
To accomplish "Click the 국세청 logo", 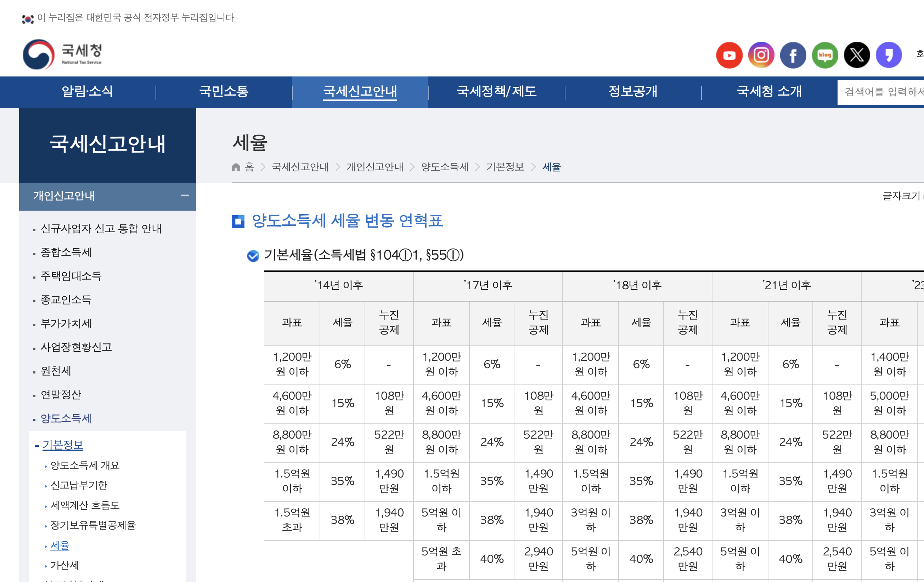I will pyautogui.click(x=63, y=55).
